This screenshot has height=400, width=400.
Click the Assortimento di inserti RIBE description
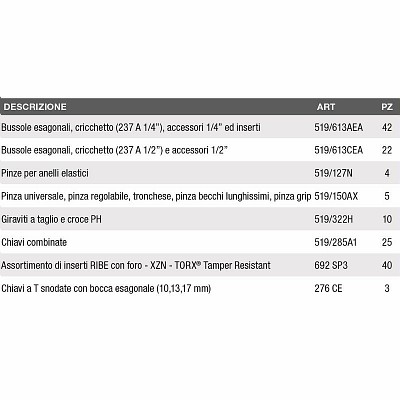click(x=136, y=265)
